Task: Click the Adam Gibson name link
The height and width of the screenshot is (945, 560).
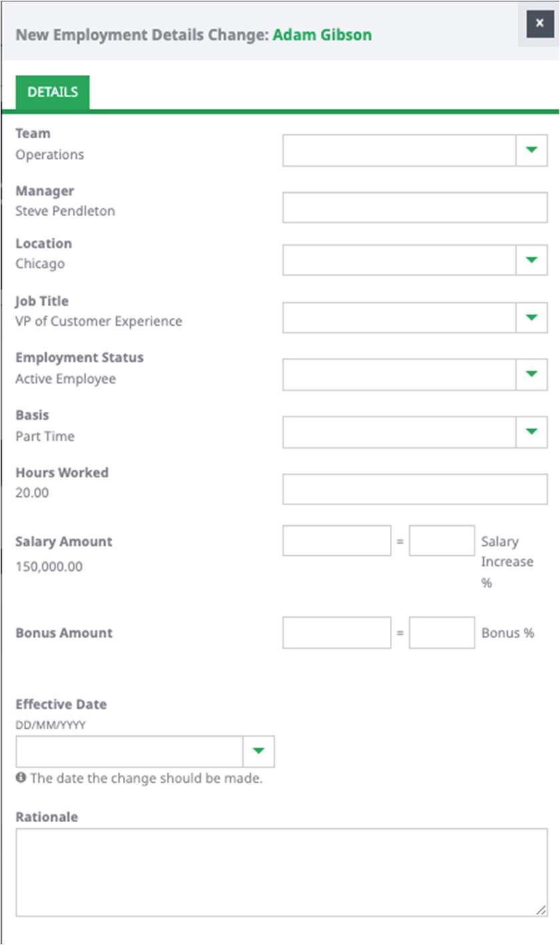Action: point(322,35)
